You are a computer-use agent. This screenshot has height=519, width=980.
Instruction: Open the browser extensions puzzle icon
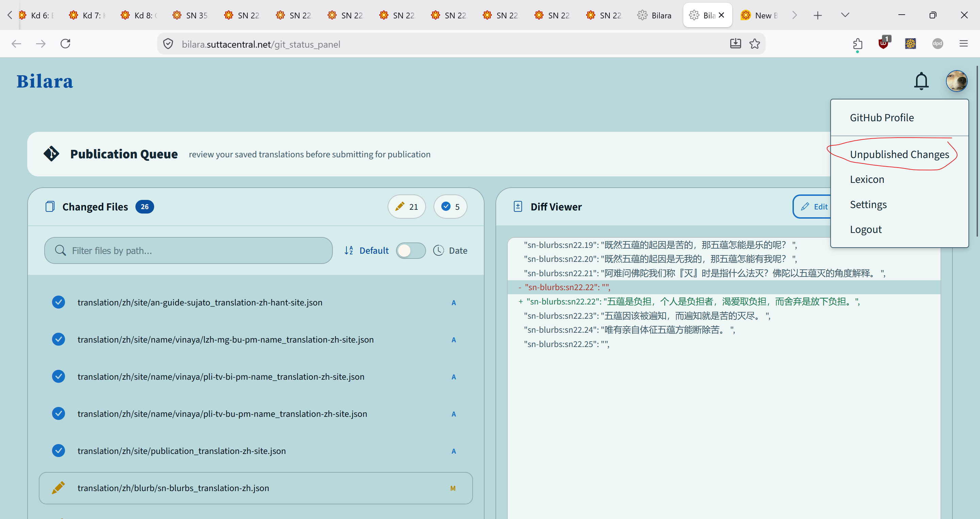click(x=857, y=44)
